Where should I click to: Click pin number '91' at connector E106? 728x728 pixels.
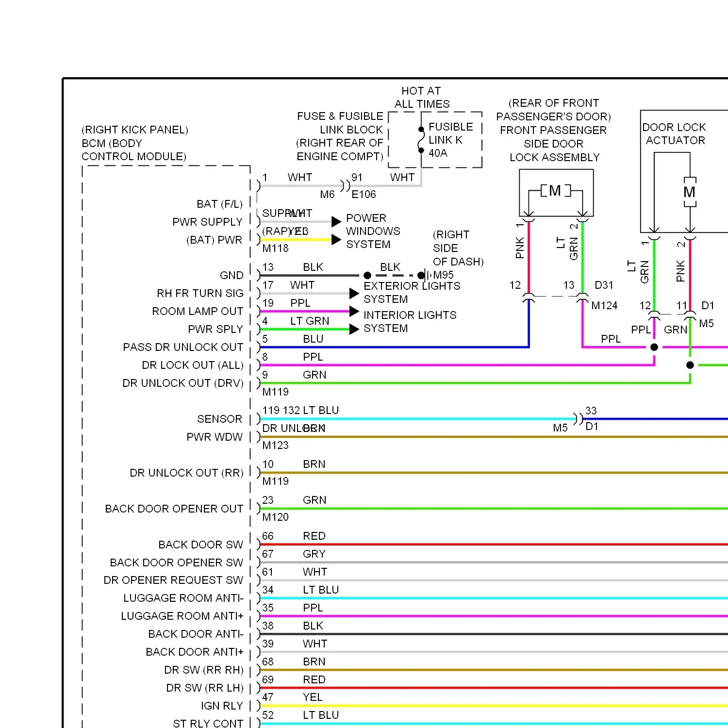[357, 177]
